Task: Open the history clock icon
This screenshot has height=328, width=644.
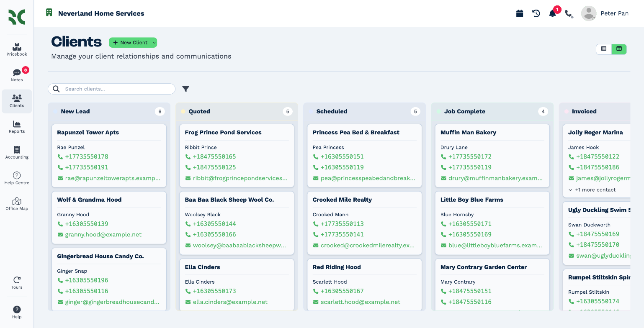Action: click(536, 13)
